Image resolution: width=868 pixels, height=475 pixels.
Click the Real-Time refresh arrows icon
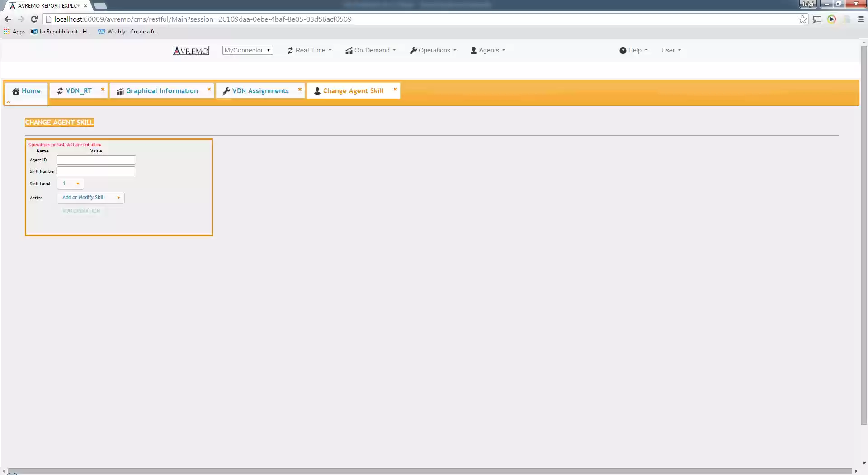point(290,50)
